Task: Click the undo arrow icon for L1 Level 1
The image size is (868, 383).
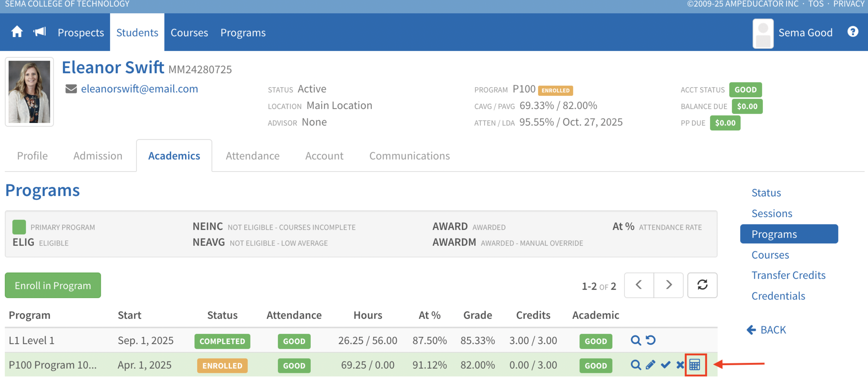Action: click(651, 340)
